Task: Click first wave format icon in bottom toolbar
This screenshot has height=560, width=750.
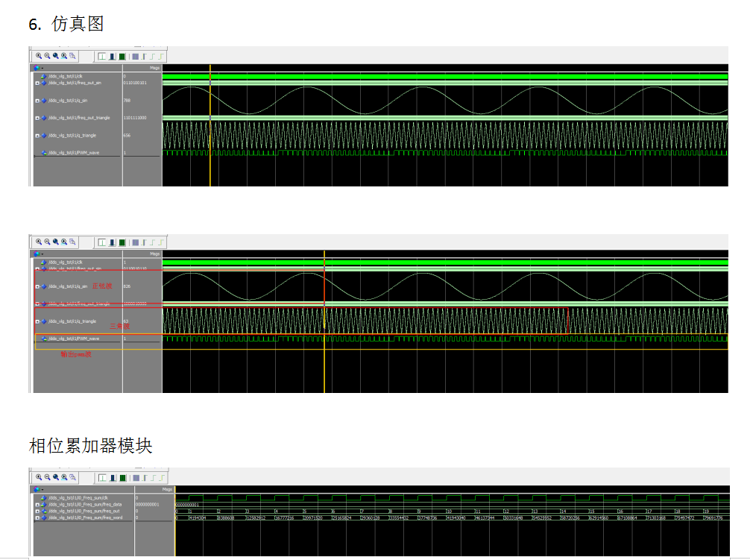Action: tap(102, 478)
